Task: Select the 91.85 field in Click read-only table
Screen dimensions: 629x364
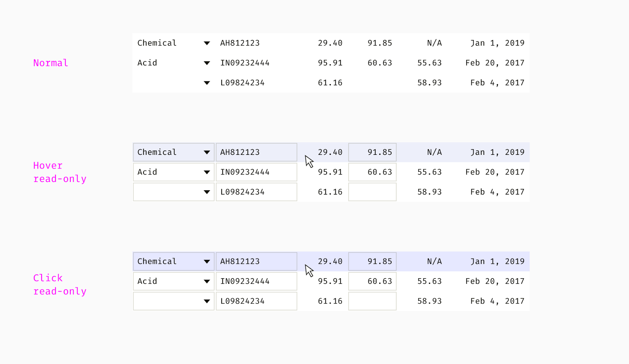Action: [x=372, y=262]
